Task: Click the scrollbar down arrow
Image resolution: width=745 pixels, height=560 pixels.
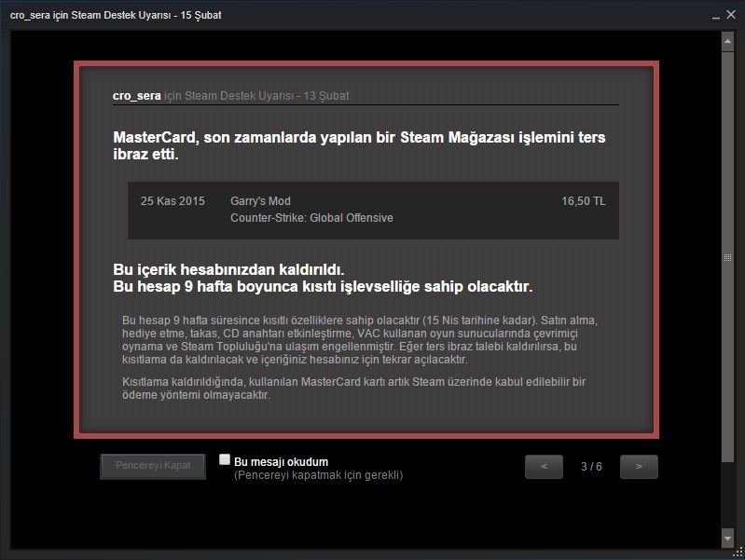Action: coord(727,539)
